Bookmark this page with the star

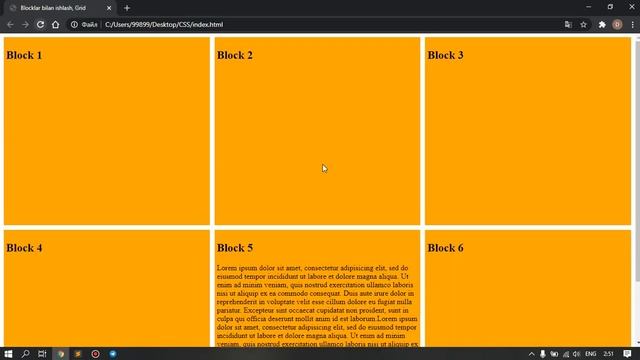point(584,24)
